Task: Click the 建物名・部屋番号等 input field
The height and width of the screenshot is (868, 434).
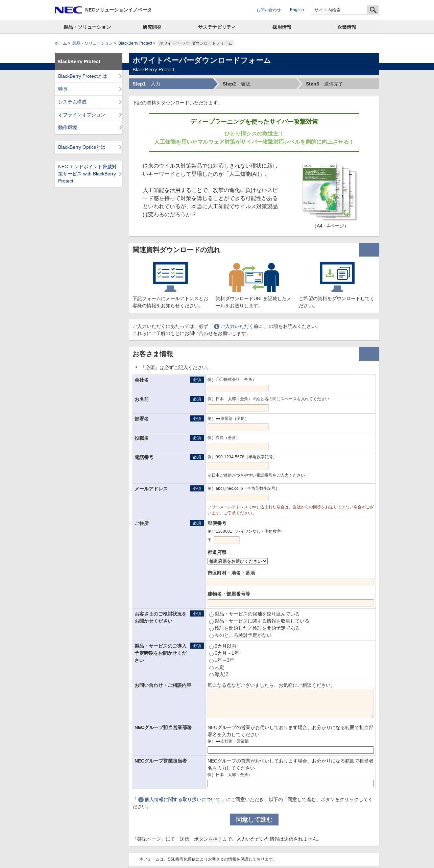Action: [291, 603]
